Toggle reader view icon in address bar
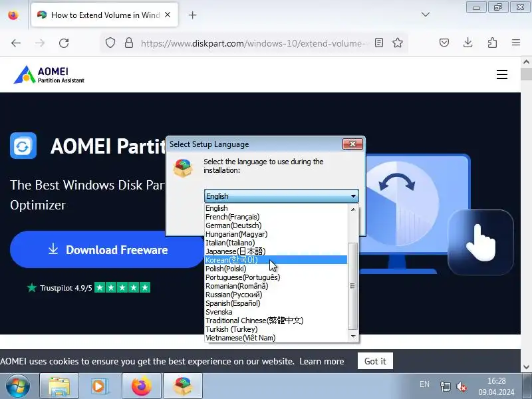Image resolution: width=532 pixels, height=399 pixels. pos(379,43)
